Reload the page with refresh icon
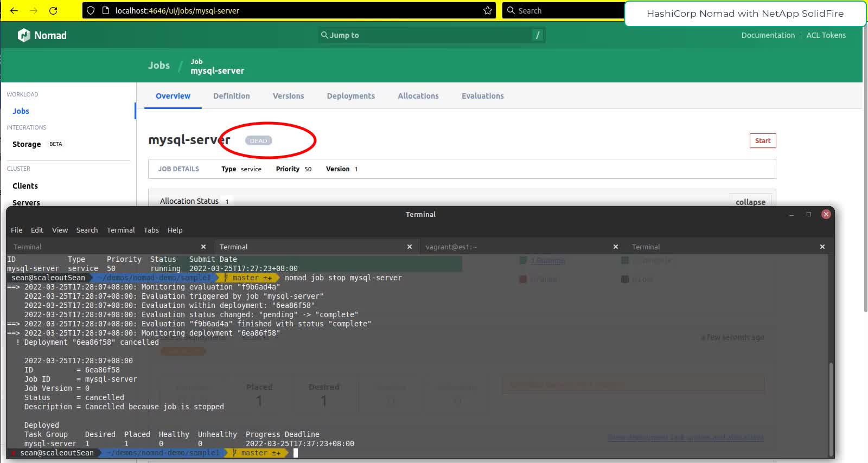 [53, 10]
